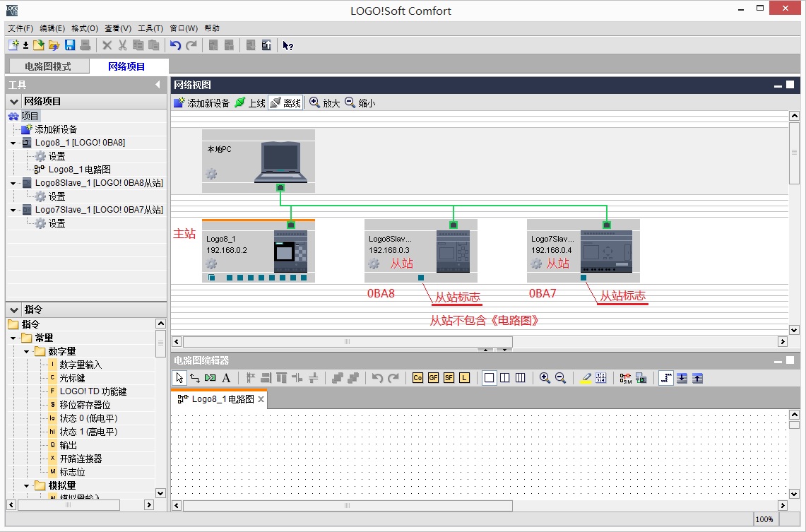Toggle offline (离线) mode button

click(285, 103)
